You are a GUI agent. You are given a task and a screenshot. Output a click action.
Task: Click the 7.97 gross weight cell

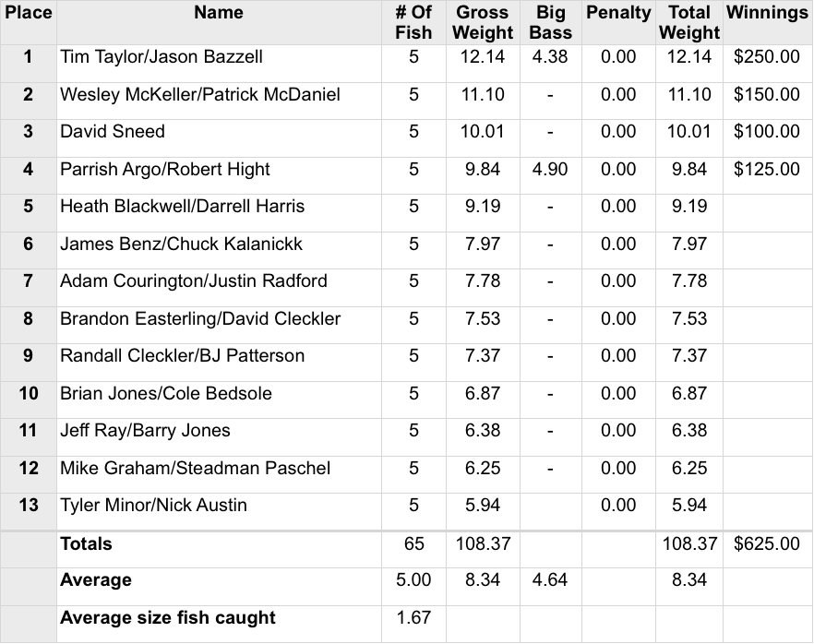483,244
